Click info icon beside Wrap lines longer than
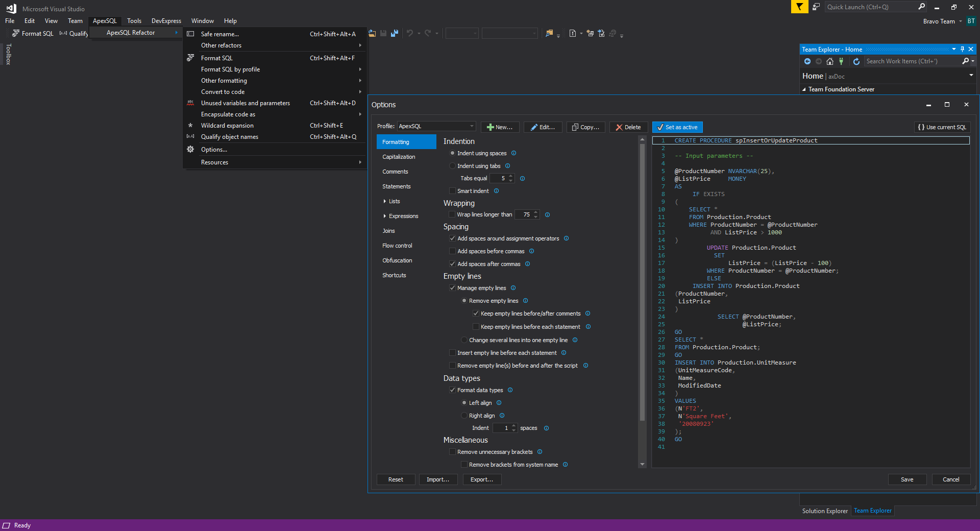This screenshot has width=980, height=531. coord(547,215)
